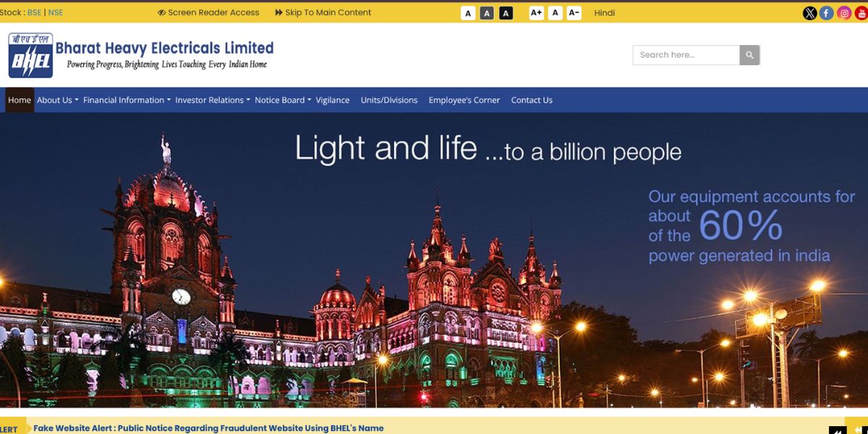Expand the About Us dropdown menu
This screenshot has width=868, height=434.
tap(57, 100)
